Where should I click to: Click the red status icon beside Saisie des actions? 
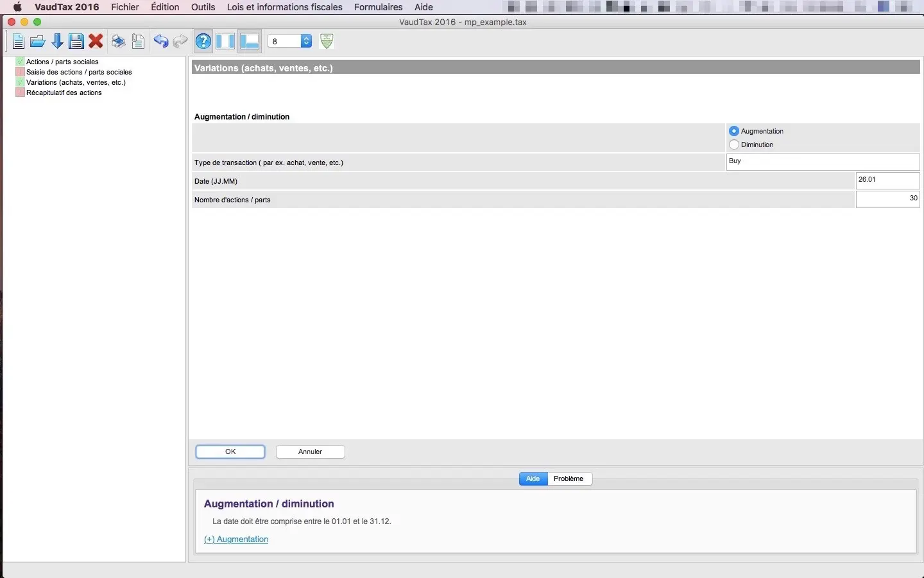tap(20, 72)
